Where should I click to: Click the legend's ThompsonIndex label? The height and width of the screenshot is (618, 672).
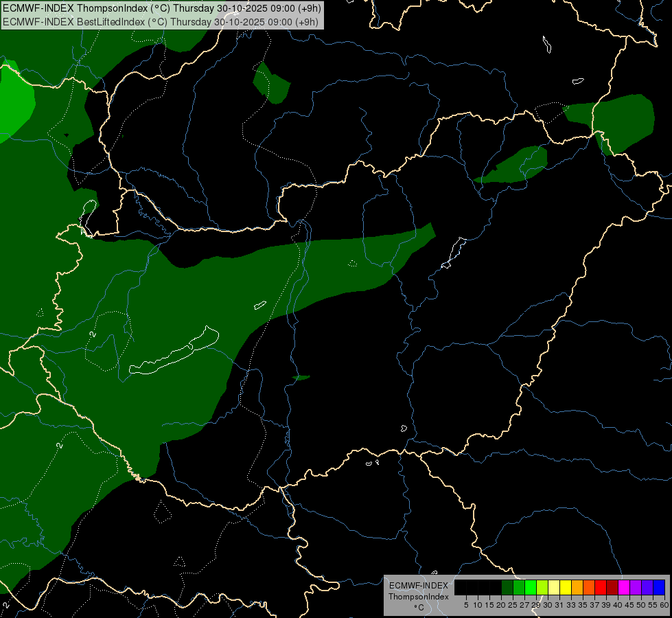(419, 597)
